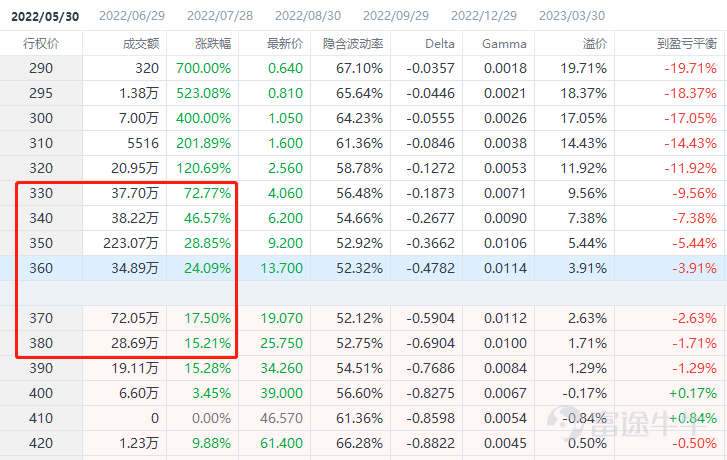Click latest price 0.640

(286, 68)
